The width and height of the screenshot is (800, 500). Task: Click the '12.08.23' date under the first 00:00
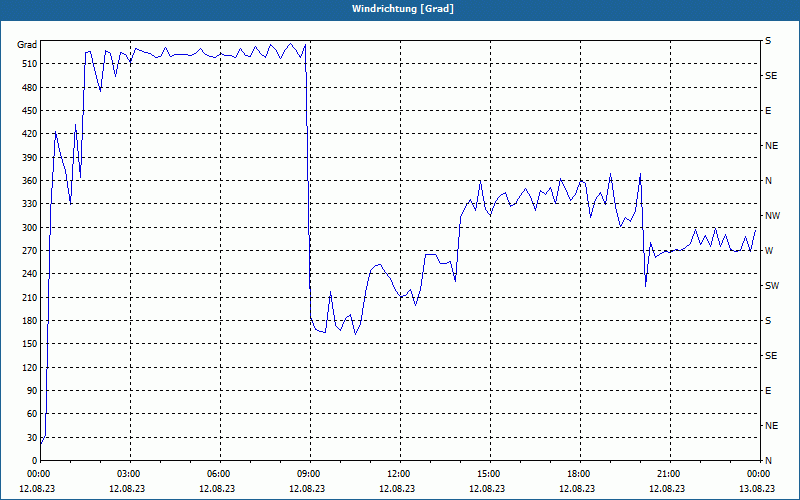click(x=37, y=488)
